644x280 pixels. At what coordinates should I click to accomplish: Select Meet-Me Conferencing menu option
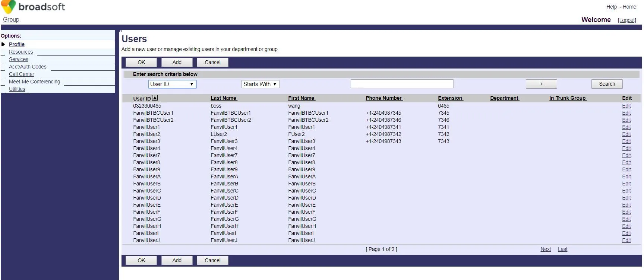[x=34, y=82]
